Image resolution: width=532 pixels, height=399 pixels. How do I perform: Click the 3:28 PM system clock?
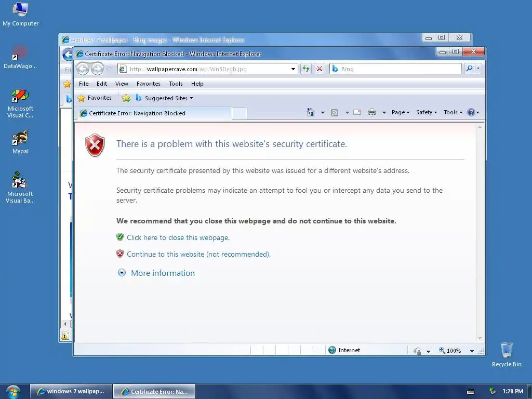click(x=513, y=391)
